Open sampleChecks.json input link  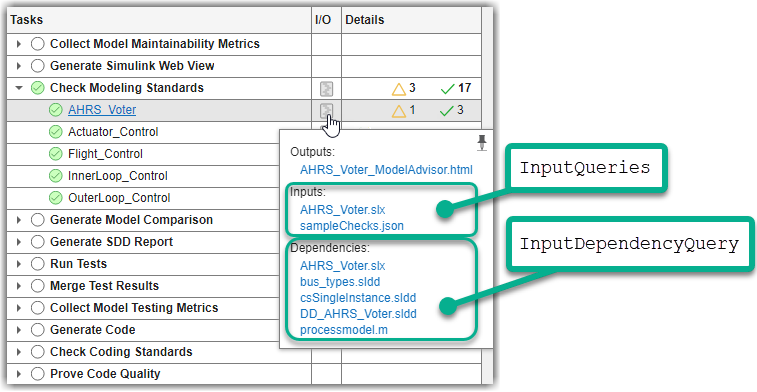351,226
